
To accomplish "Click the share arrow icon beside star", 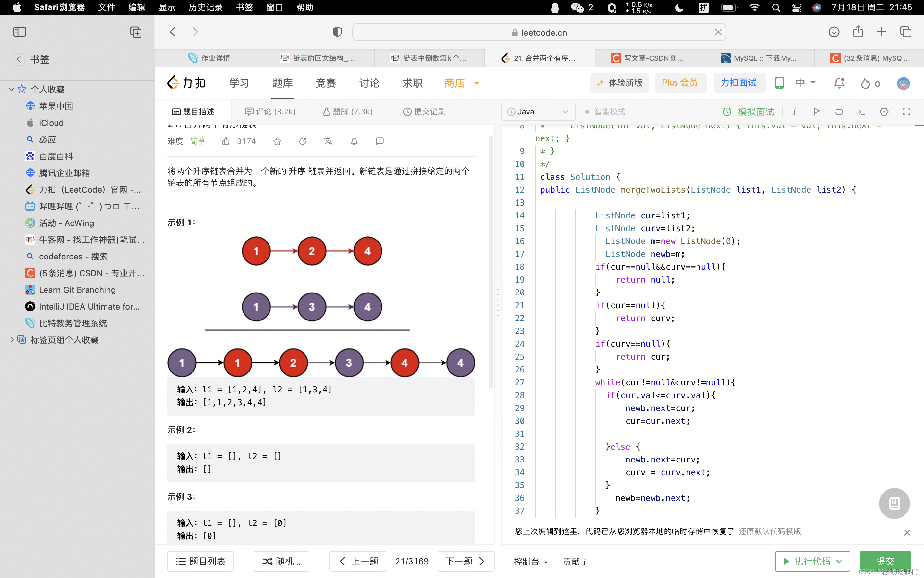I will [303, 141].
